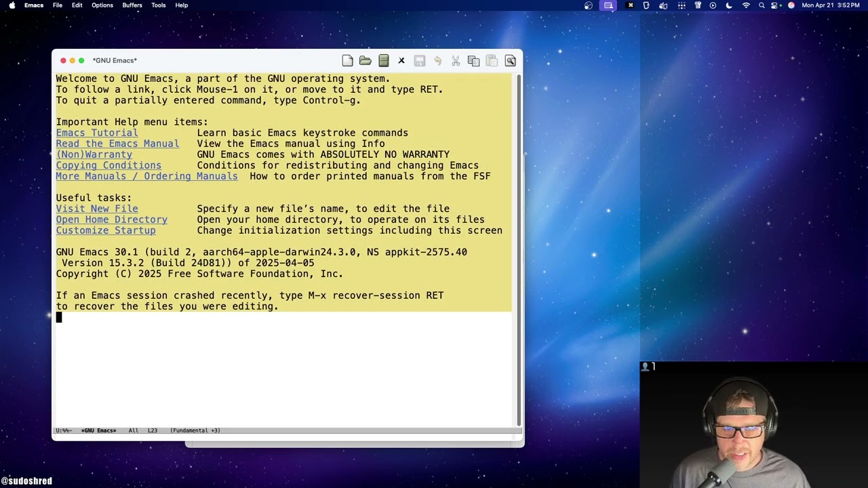Image resolution: width=868 pixels, height=488 pixels.
Task: Open the Options menu
Action: pyautogui.click(x=102, y=5)
